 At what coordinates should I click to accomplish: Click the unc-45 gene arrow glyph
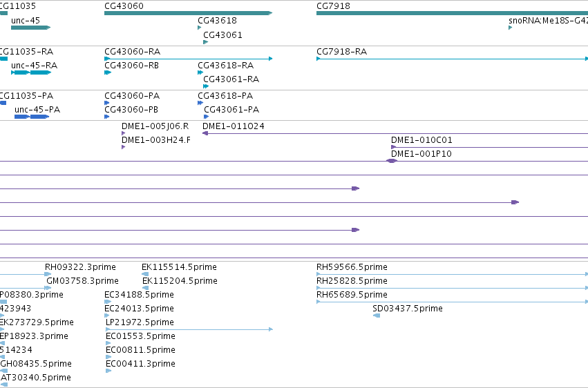(31, 28)
